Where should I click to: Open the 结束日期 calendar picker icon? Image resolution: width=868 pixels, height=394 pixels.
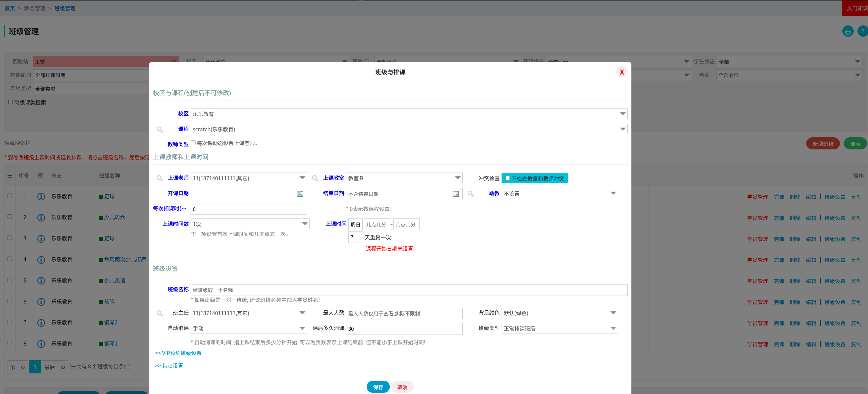[455, 194]
